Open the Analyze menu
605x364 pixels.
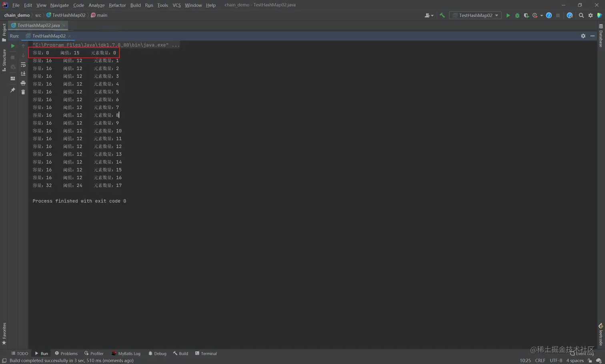[x=96, y=5]
